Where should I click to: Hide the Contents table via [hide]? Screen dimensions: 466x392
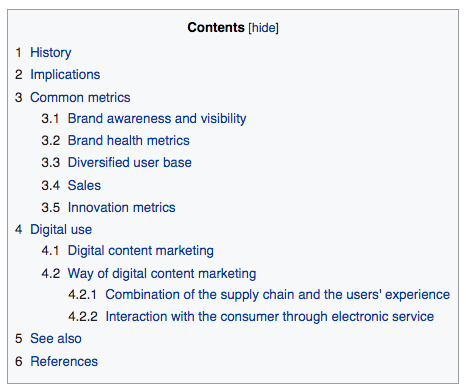point(263,27)
